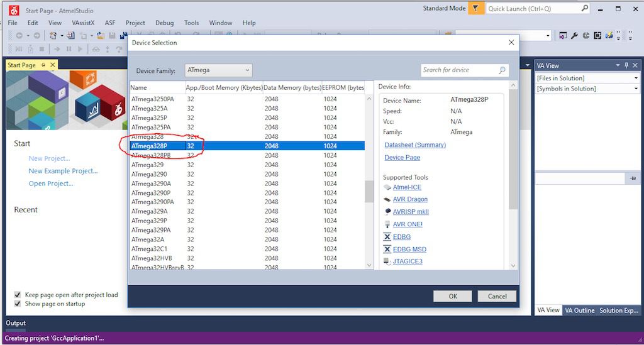Toggle Show page on startup checkbox
Viewport: 644px width, 345px height.
tap(17, 304)
